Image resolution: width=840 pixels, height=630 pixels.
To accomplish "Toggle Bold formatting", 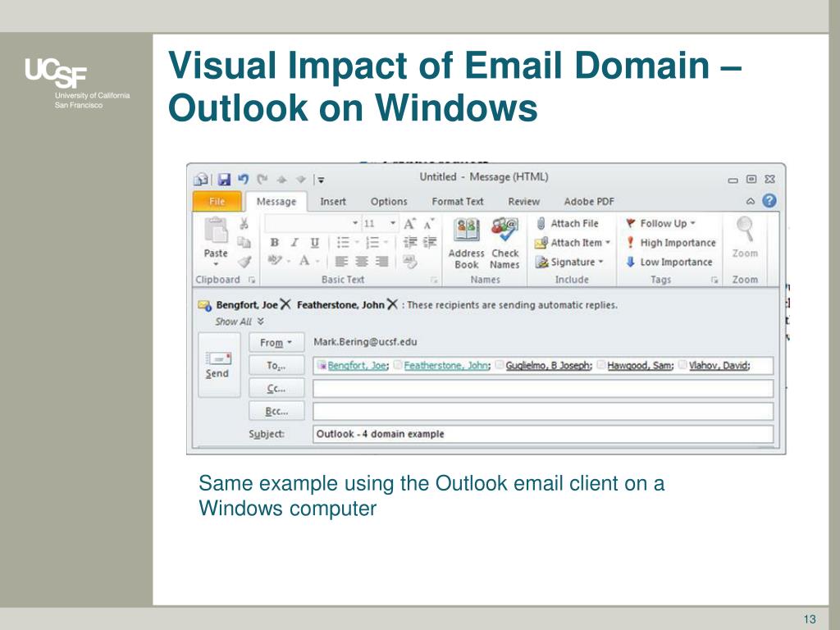I will (x=274, y=243).
